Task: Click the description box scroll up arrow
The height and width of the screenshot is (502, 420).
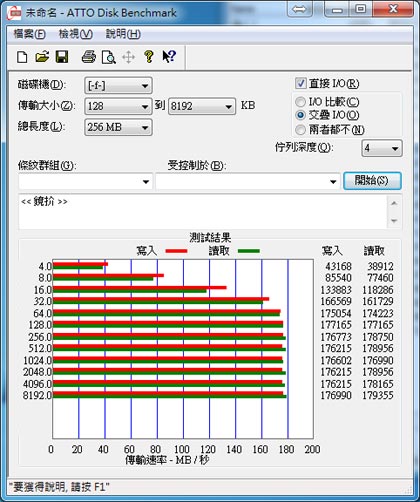Action: (394, 203)
